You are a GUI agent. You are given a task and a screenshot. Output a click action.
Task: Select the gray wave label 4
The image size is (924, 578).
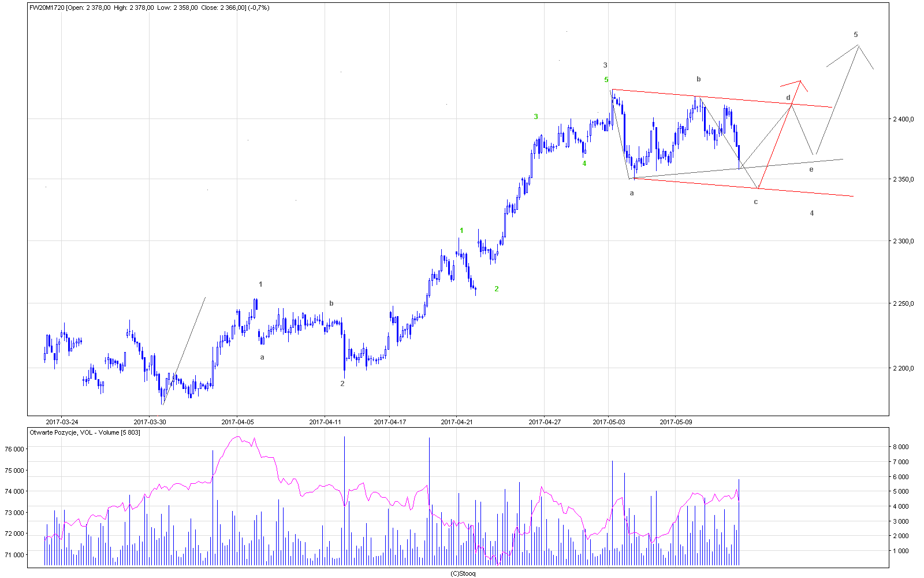pyautogui.click(x=811, y=213)
